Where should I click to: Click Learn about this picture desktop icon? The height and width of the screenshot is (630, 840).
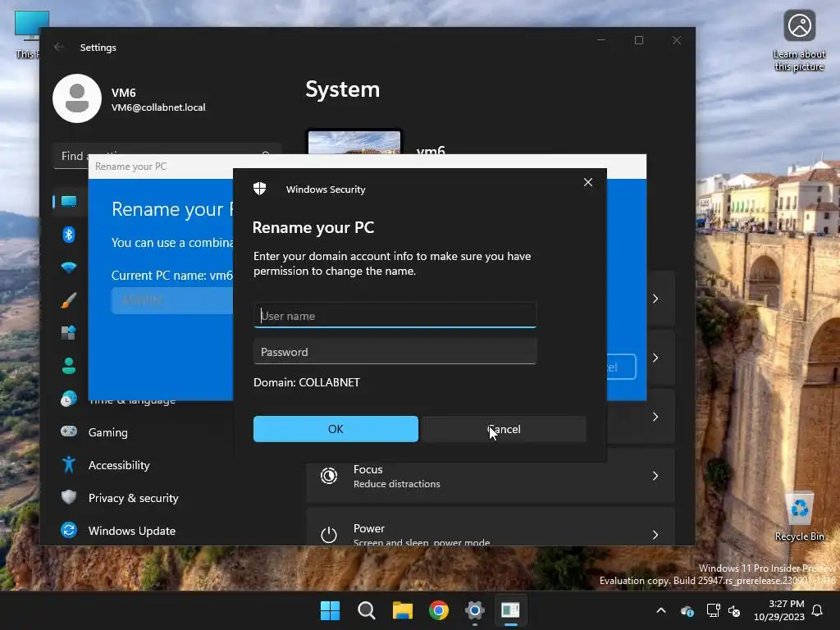click(799, 41)
